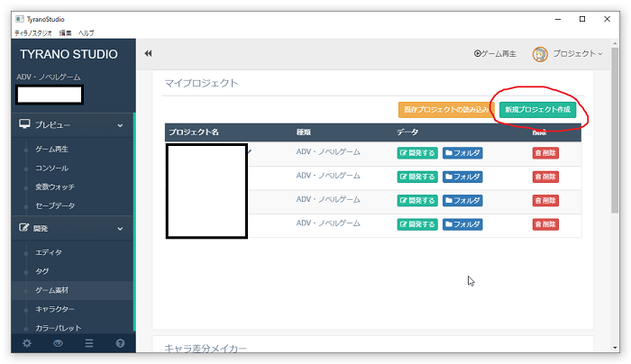Click the eye icon in the sidebar footer

click(x=58, y=343)
